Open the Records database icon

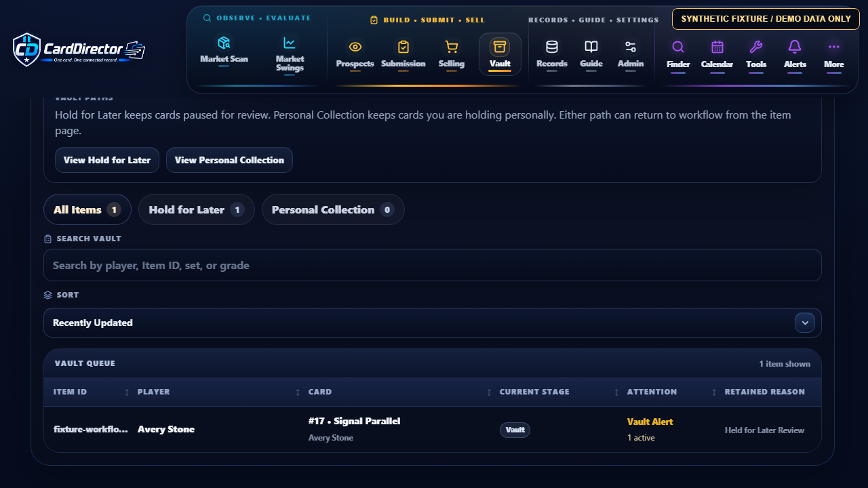tap(552, 47)
